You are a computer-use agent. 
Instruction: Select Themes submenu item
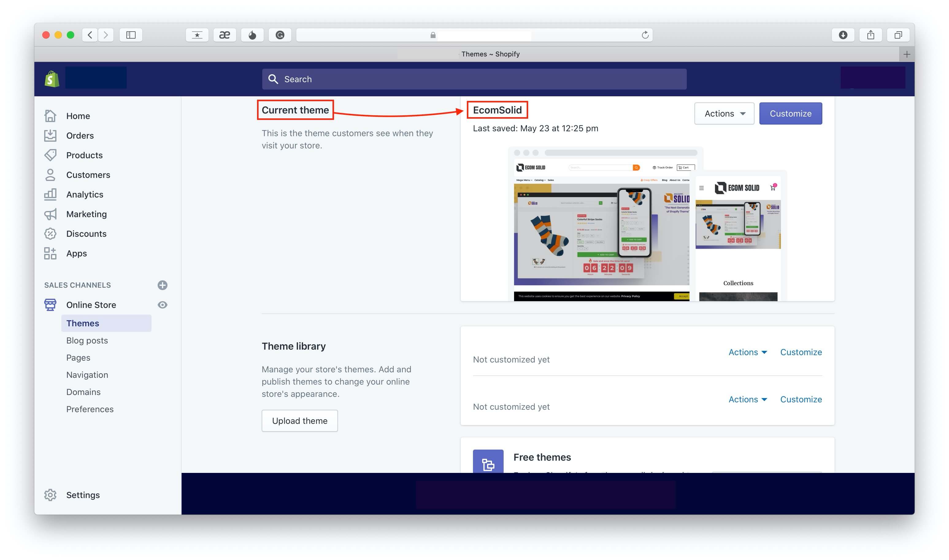pyautogui.click(x=106, y=324)
